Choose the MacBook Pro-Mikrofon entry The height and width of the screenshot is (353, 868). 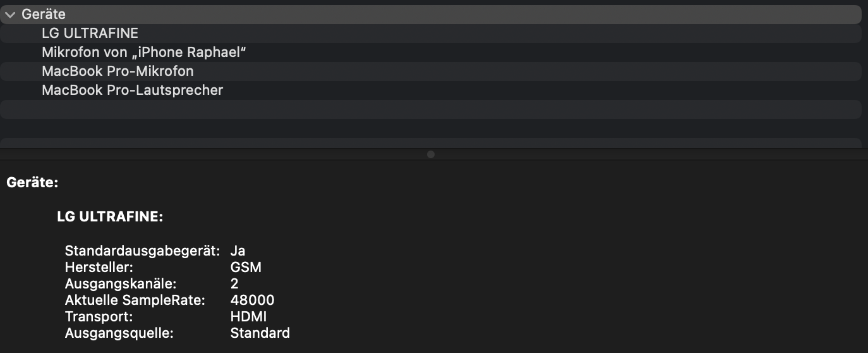[x=118, y=71]
